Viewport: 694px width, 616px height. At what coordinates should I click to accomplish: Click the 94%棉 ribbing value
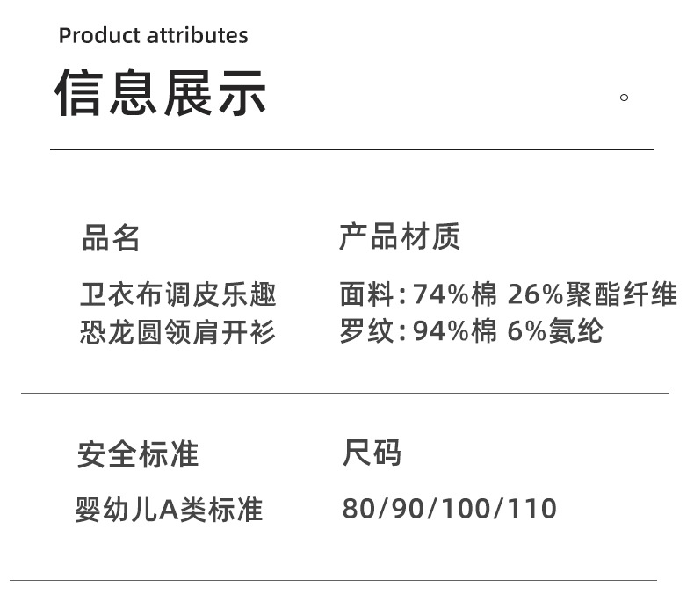point(454,332)
